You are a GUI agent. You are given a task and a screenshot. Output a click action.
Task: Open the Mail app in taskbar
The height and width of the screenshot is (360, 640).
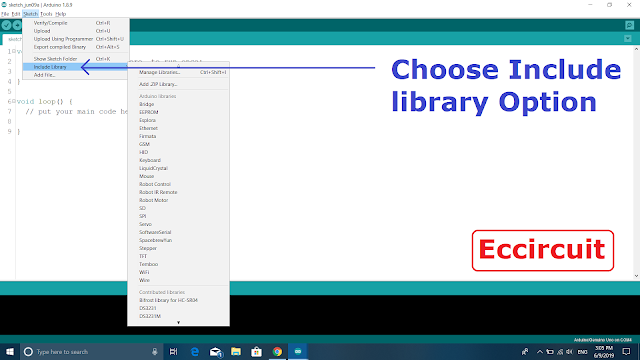pos(216,351)
